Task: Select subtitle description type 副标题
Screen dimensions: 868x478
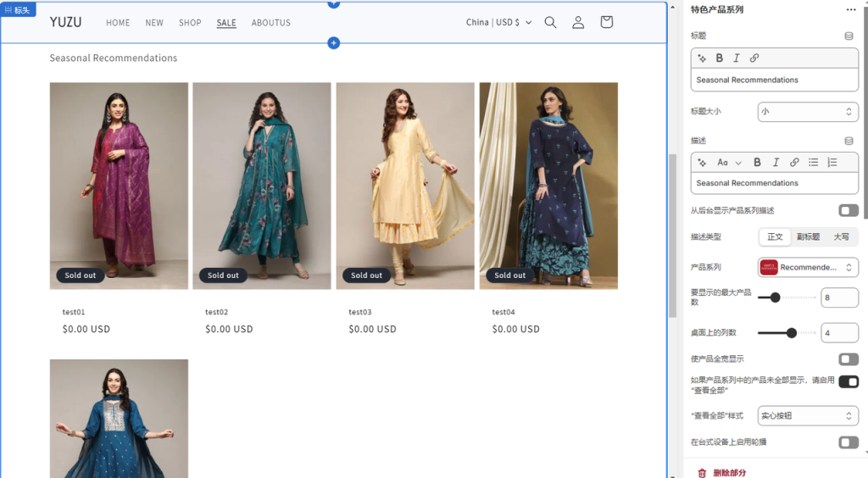Action: pos(808,236)
